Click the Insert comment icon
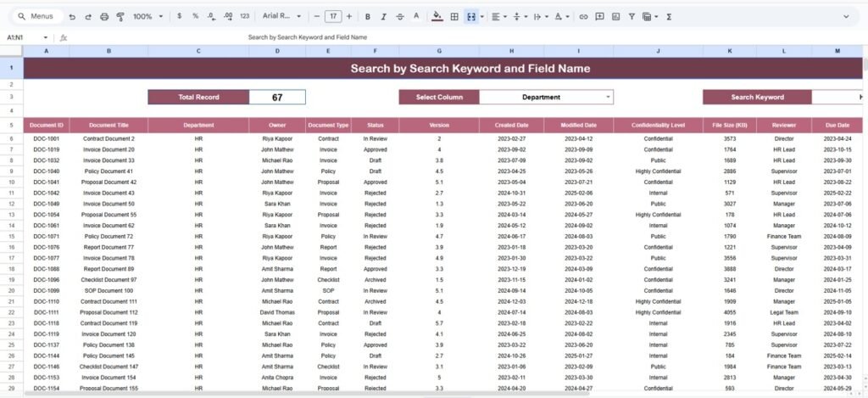 [x=599, y=17]
